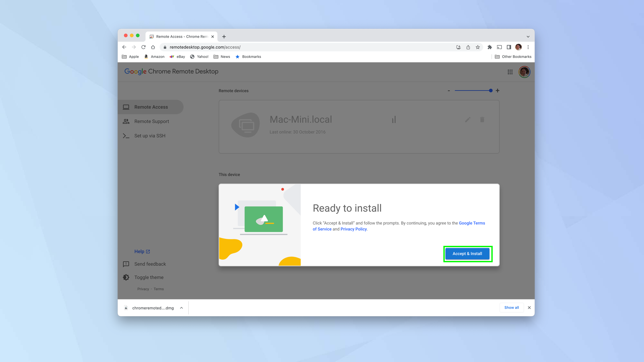Select the Remote Access menu item
This screenshot has width=644, height=362.
pos(151,107)
